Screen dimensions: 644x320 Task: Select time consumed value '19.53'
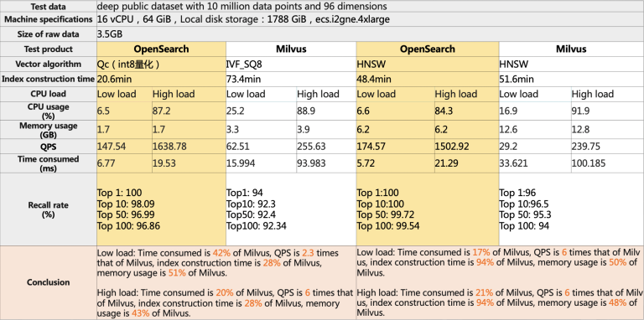164,163
